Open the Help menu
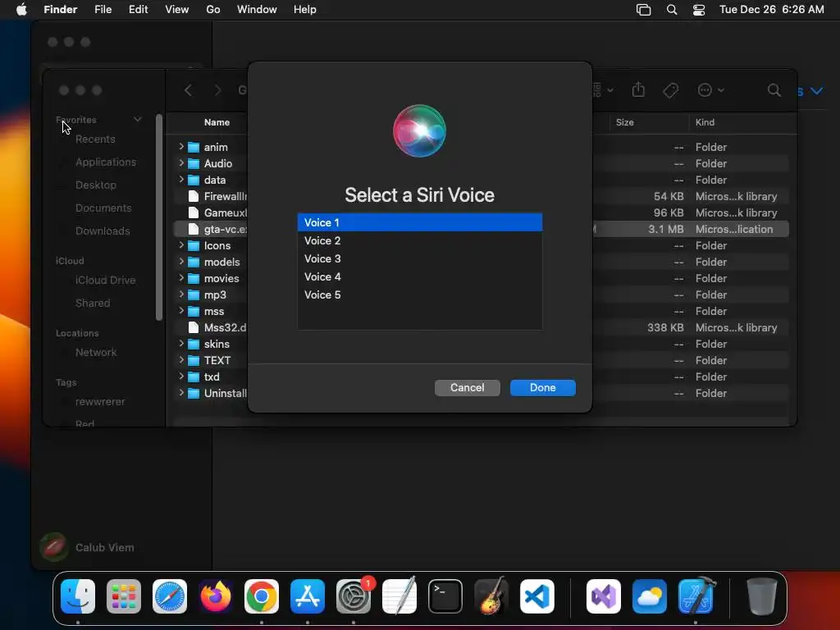840x630 pixels. point(305,10)
